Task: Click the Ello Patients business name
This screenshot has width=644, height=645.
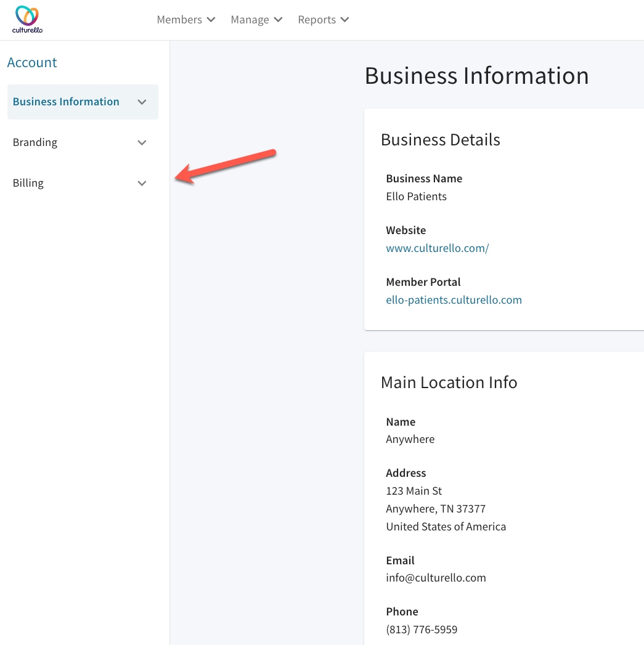Action: [x=416, y=197]
